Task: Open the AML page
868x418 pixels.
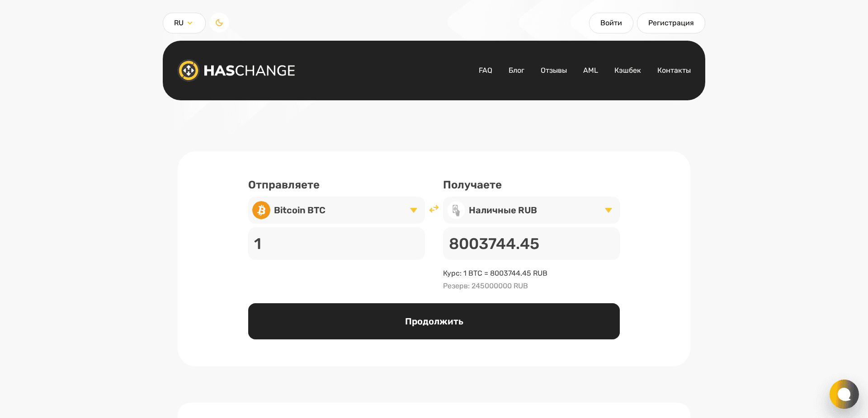Action: click(590, 70)
